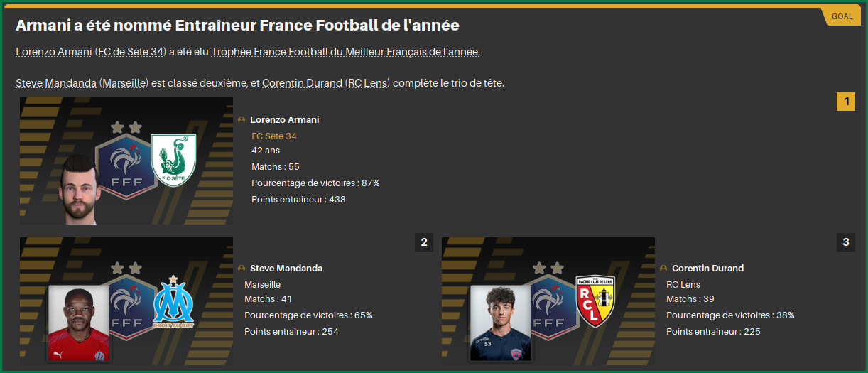868x373 pixels.
Task: Click the person icon beside Steve Mandanda
Action: tap(242, 269)
